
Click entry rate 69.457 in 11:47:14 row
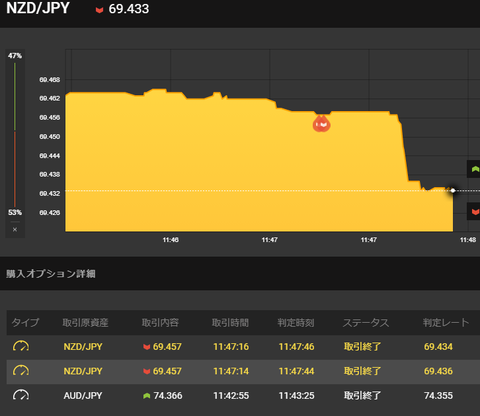[x=167, y=371]
